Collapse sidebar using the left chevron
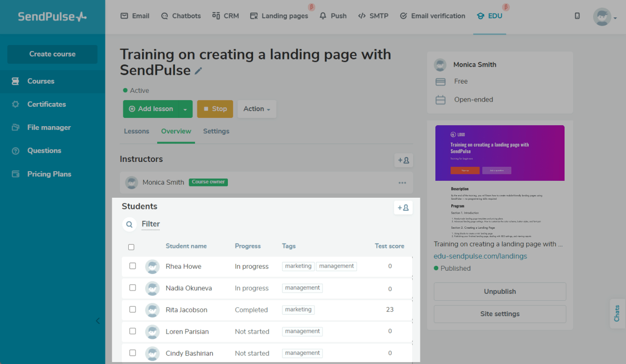The image size is (626, 364). tap(98, 320)
